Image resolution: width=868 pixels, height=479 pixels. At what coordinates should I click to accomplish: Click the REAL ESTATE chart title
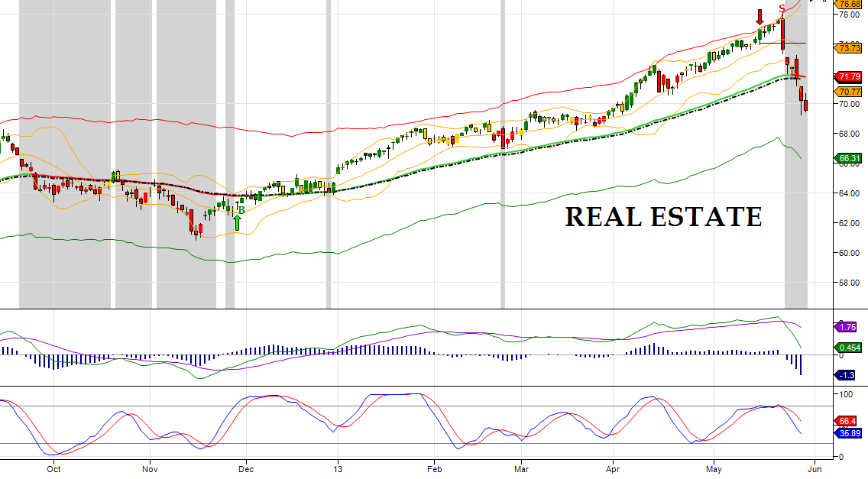pos(663,217)
